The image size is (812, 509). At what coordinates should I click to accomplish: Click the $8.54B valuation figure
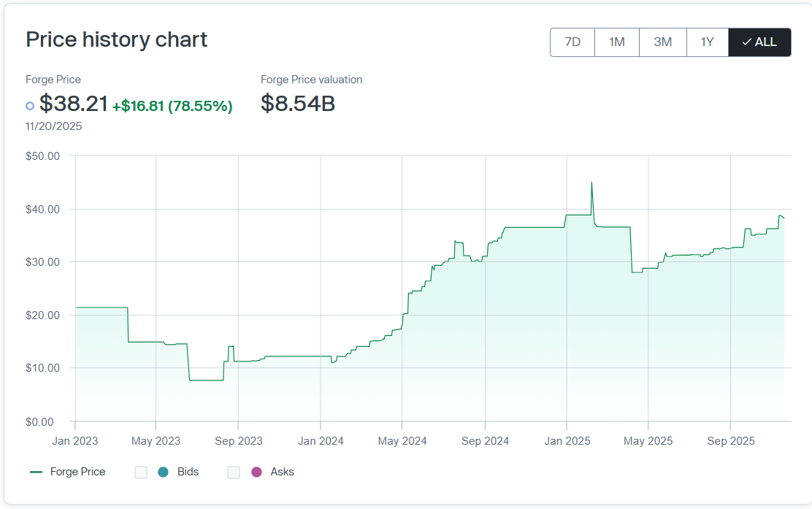(298, 104)
